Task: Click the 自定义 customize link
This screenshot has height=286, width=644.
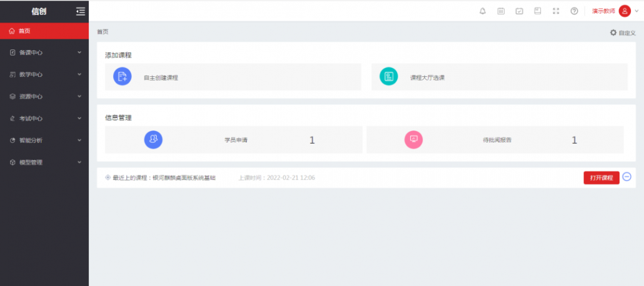Action: [623, 32]
